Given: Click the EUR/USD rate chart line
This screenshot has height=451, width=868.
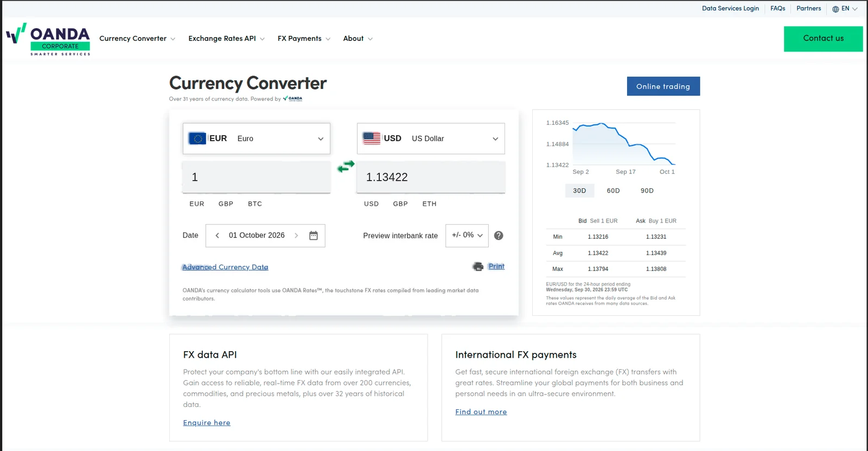Looking at the screenshot, I should (x=624, y=143).
